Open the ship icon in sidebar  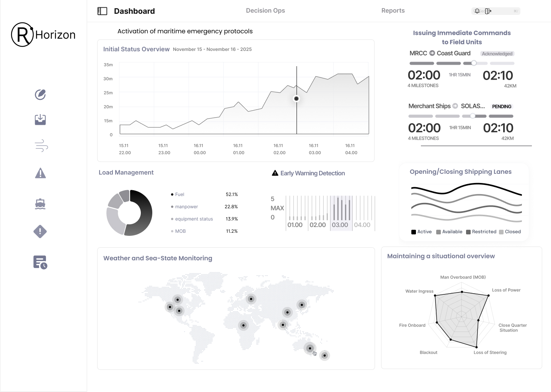tap(40, 204)
